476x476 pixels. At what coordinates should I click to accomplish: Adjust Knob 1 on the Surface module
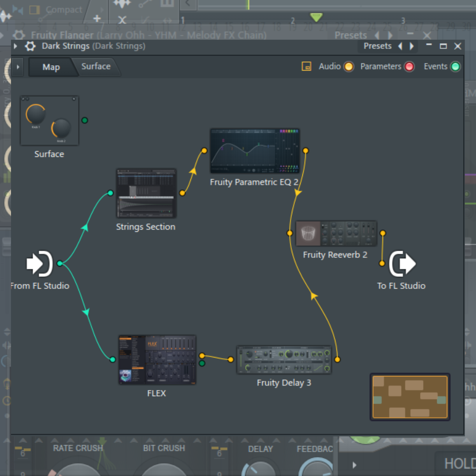click(x=36, y=114)
